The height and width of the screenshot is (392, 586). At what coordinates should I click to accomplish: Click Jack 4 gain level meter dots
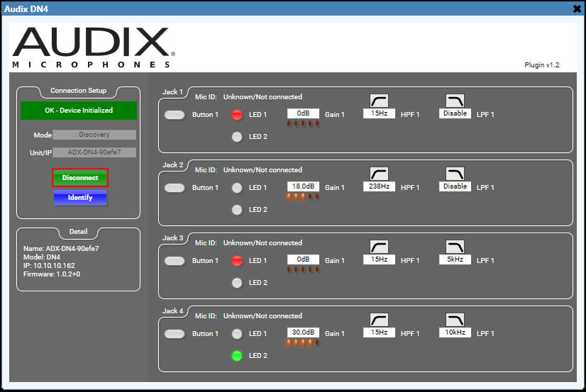point(303,342)
